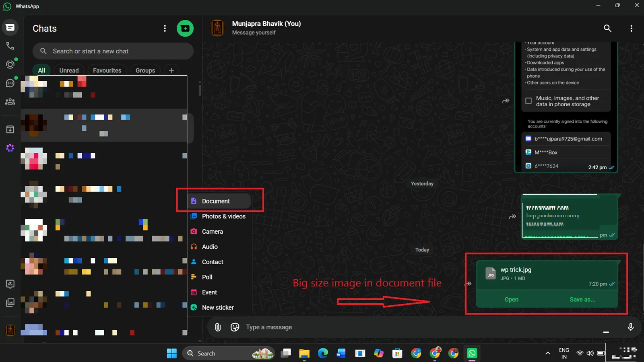Open the Windows Start menu

pyautogui.click(x=172, y=353)
